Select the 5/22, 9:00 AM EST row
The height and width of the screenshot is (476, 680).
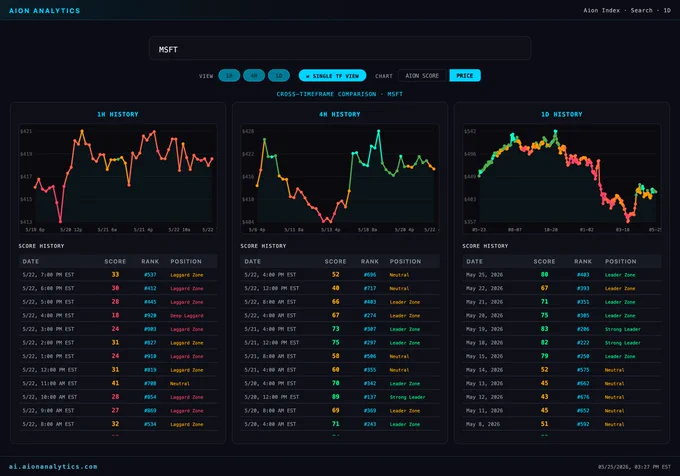tap(118, 411)
